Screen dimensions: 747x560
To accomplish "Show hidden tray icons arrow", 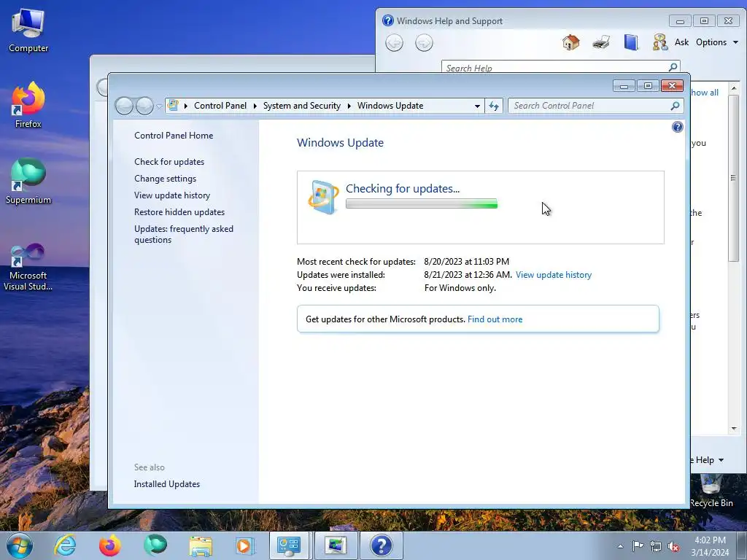I will [x=620, y=547].
